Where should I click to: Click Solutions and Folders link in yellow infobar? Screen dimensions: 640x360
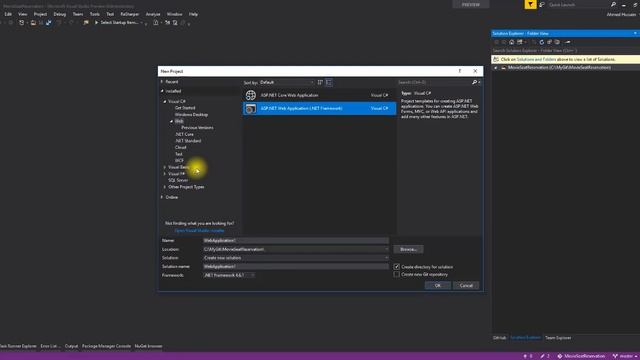click(536, 59)
